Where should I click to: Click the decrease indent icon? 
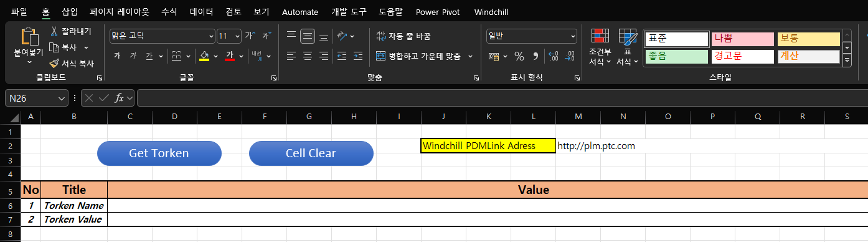tap(342, 56)
